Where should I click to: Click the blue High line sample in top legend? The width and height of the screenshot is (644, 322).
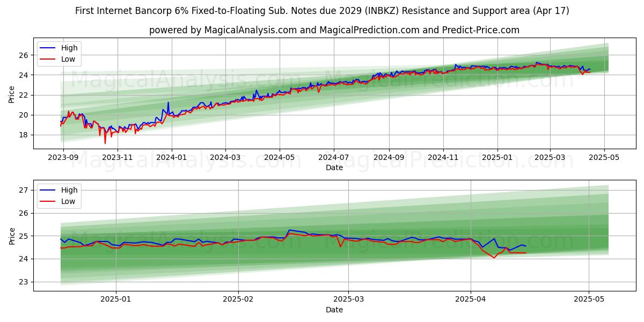pyautogui.click(x=48, y=48)
